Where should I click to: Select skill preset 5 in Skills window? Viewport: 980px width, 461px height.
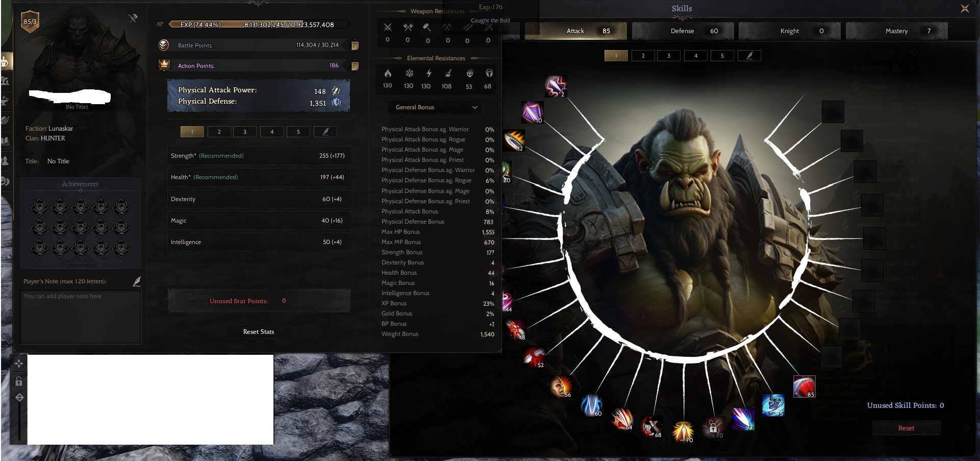click(x=722, y=56)
